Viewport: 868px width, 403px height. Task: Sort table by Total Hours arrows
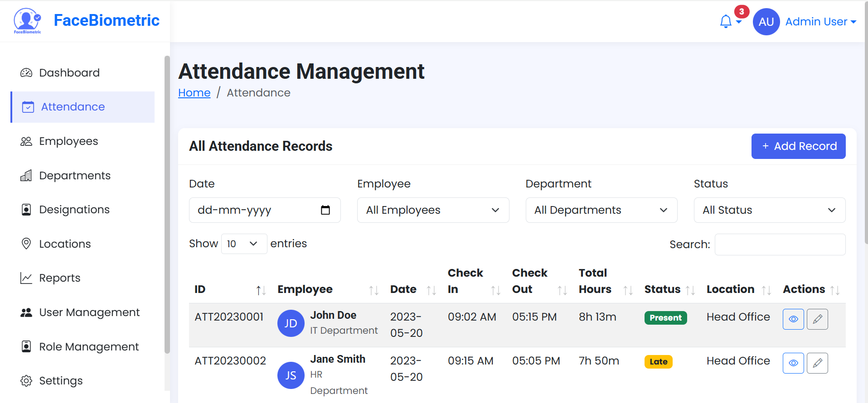tap(628, 290)
